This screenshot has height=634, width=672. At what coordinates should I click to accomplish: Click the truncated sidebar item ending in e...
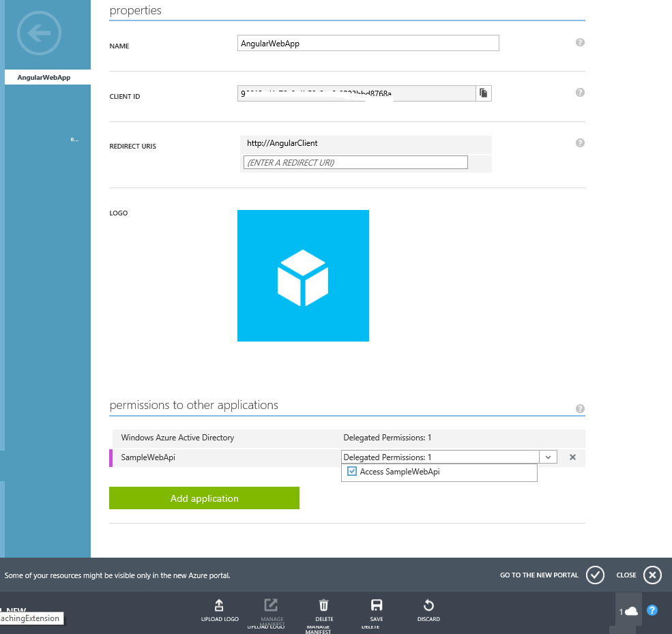[74, 139]
